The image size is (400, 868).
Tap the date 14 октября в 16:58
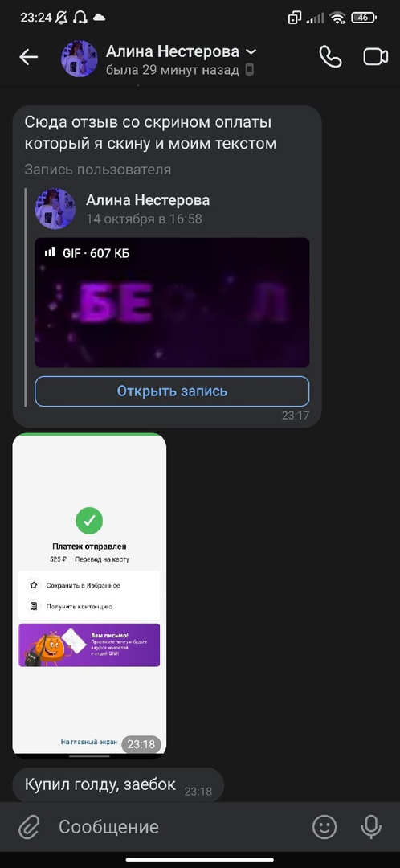point(144,219)
